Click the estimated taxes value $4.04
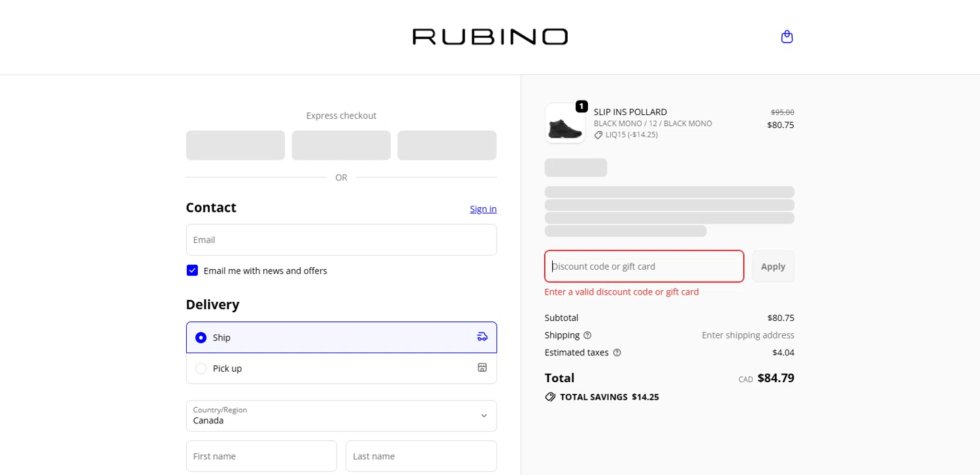The height and width of the screenshot is (475, 980). pos(783,353)
